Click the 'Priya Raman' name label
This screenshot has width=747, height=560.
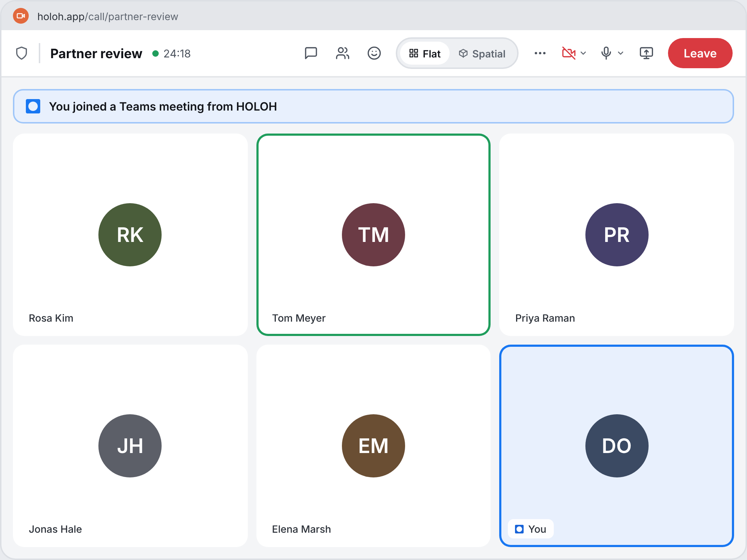pos(545,318)
